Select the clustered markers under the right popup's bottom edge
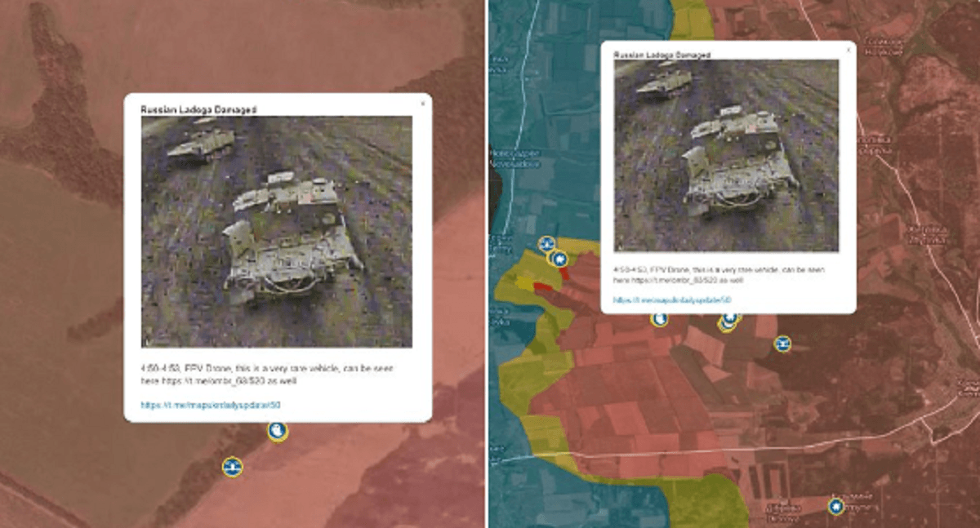The width and height of the screenshot is (980, 528). tap(728, 321)
